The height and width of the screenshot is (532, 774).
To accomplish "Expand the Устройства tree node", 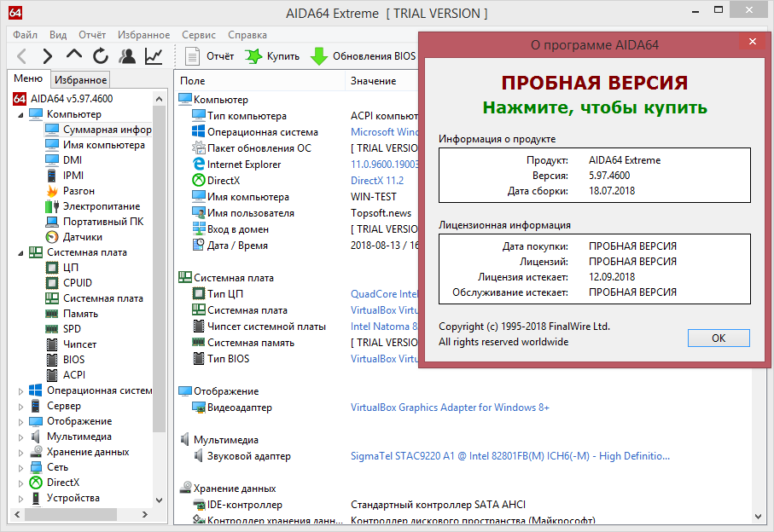I will tap(20, 499).
